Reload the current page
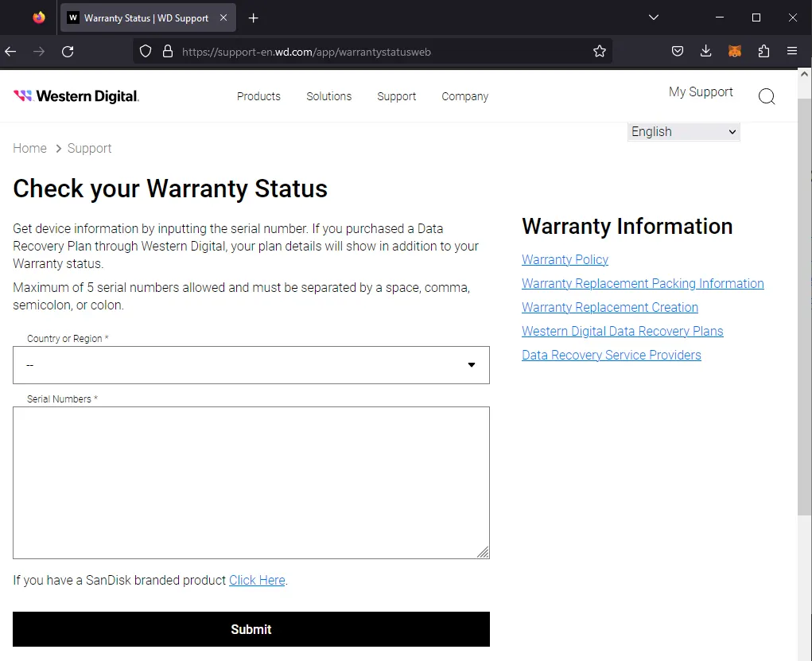Screen dimensions: 812x661 68,51
